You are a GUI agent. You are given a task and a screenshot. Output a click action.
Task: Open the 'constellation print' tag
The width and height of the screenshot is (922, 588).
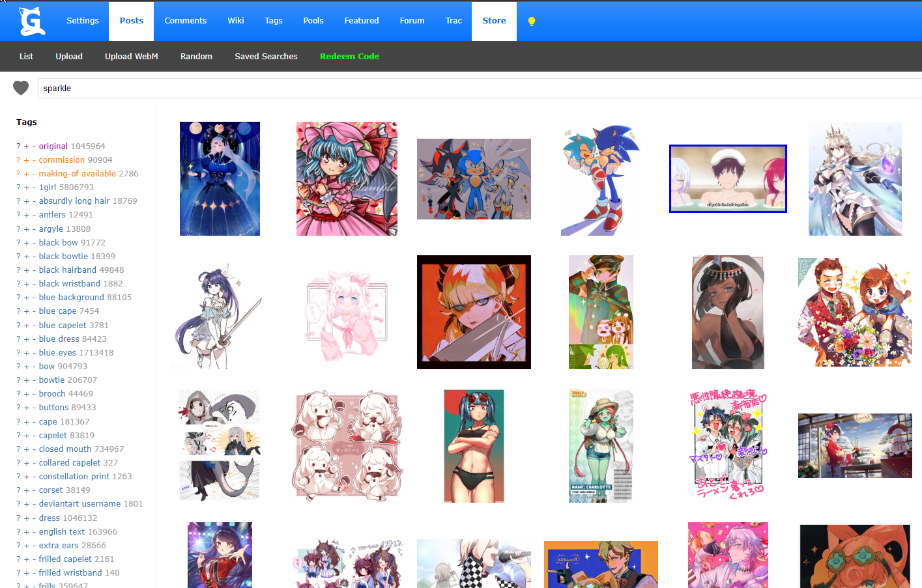coord(74,477)
